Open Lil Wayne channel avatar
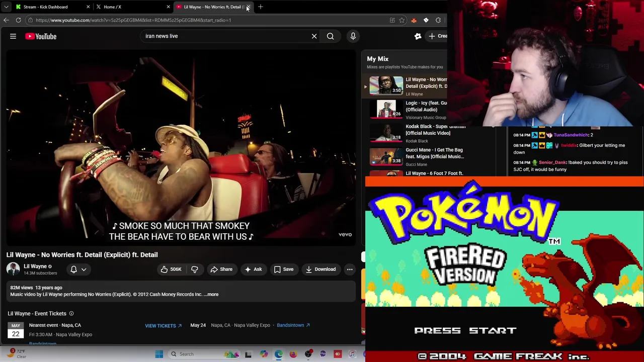The width and height of the screenshot is (644, 362). (13, 269)
